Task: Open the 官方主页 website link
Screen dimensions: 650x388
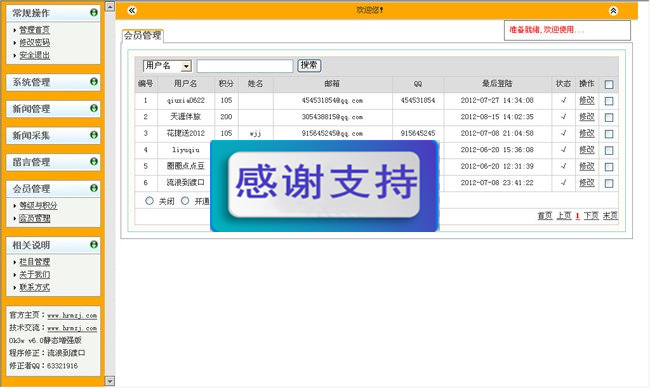Action: [72, 315]
